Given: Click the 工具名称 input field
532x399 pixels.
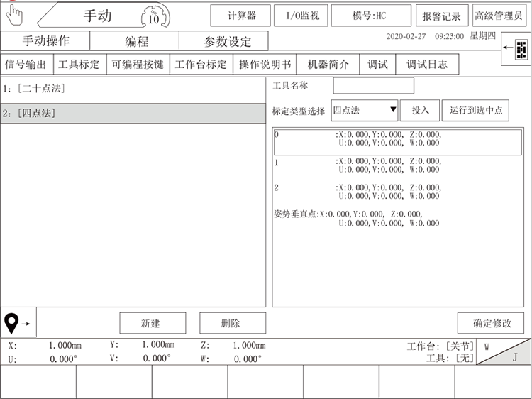Looking at the screenshot, I should click(x=373, y=86).
